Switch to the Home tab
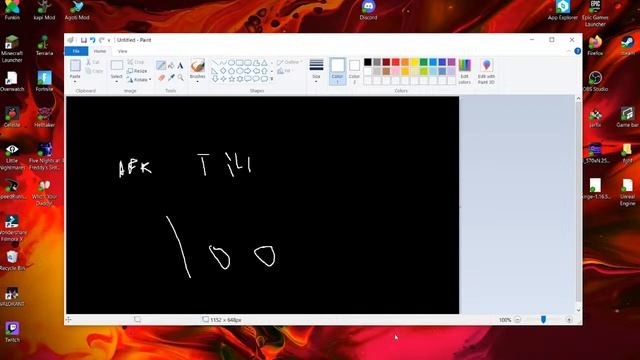Viewport: 640px width, 360px height. coord(100,51)
